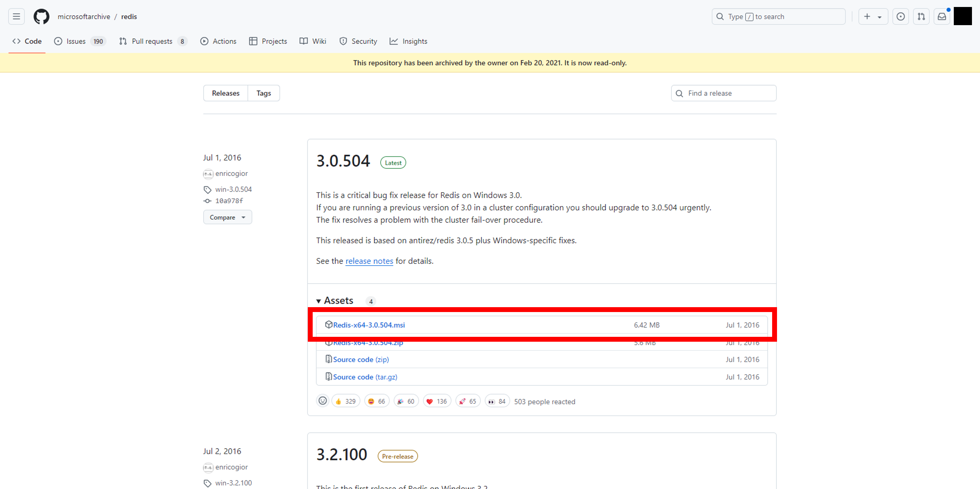Open the add reaction smiley picker

(x=322, y=401)
